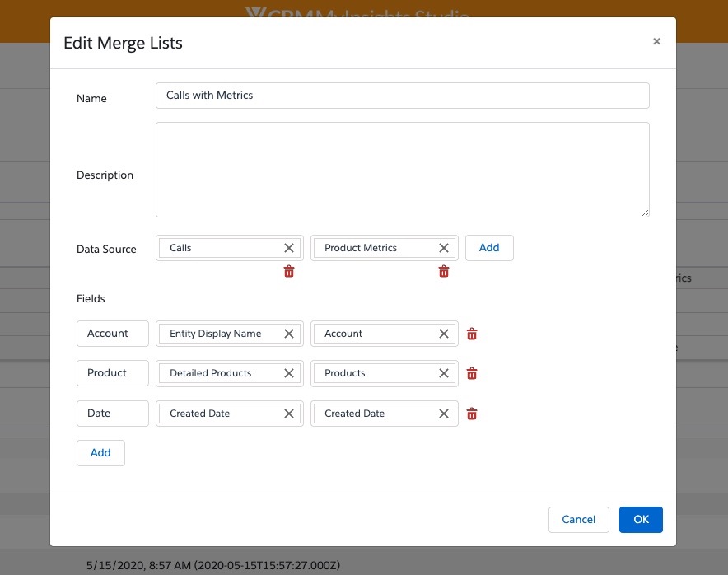Clear the Entity Display Name selection
The image size is (728, 575).
289,334
